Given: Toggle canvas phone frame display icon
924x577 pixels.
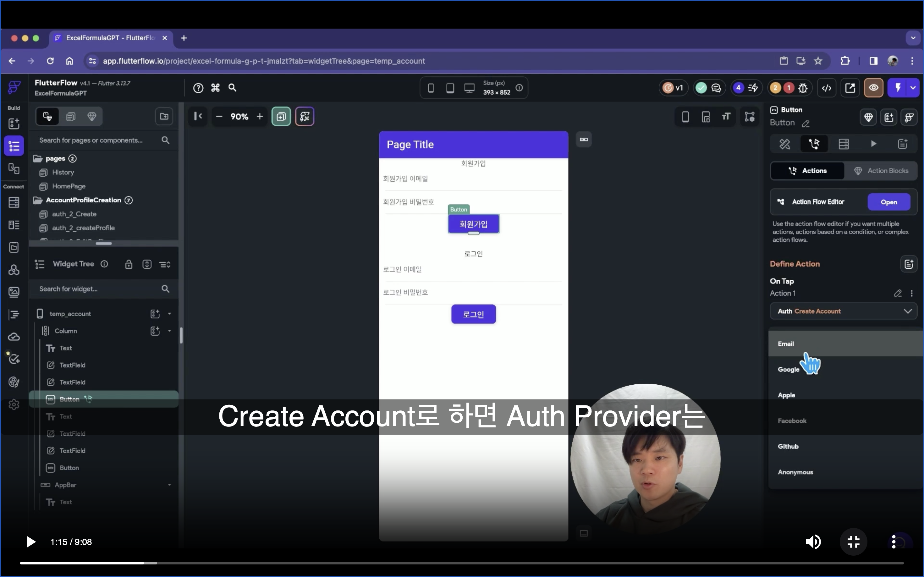Looking at the screenshot, I should pos(685,117).
